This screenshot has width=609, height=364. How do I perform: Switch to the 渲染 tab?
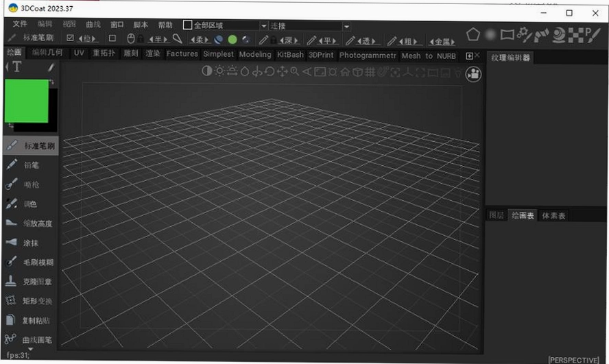pyautogui.click(x=153, y=53)
